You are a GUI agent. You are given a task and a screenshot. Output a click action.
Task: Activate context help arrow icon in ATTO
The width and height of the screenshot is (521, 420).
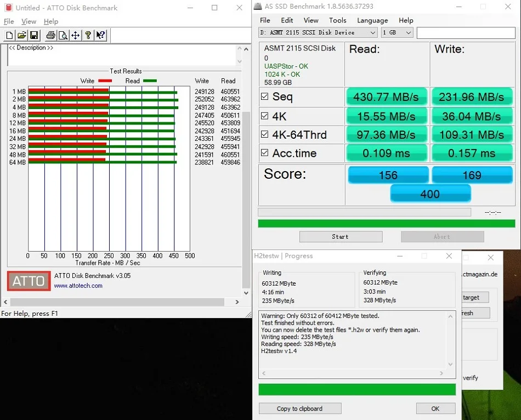point(100,35)
